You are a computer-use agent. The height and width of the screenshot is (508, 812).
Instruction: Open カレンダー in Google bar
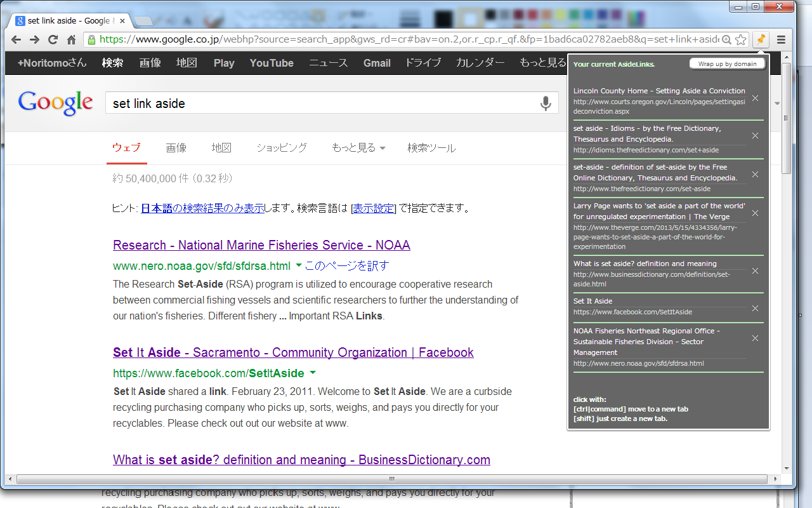click(x=480, y=63)
